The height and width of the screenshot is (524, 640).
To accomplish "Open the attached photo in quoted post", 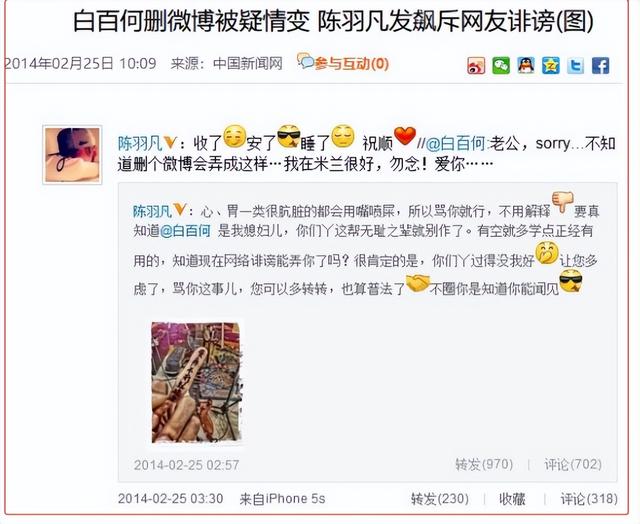I will tap(196, 382).
